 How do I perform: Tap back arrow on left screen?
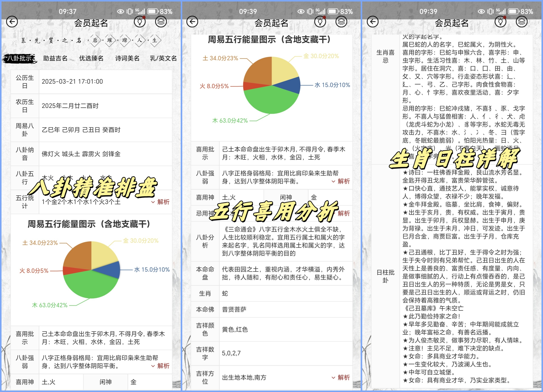coord(12,22)
